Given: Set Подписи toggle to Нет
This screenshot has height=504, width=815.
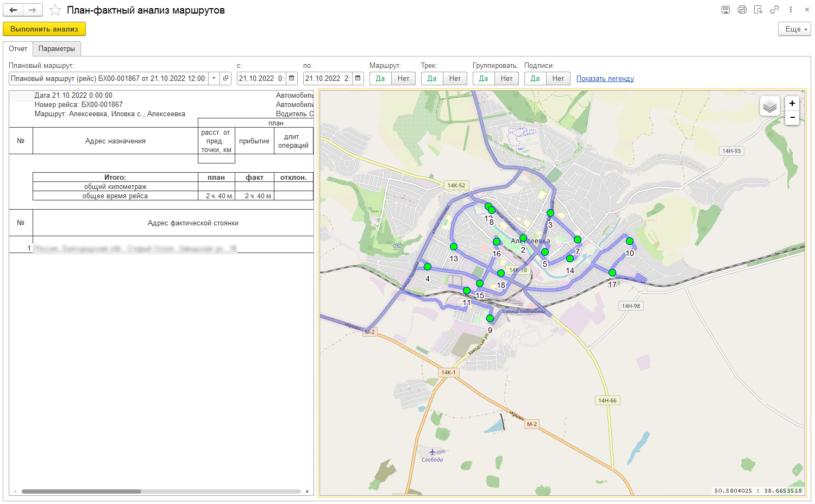Looking at the screenshot, I should (558, 79).
